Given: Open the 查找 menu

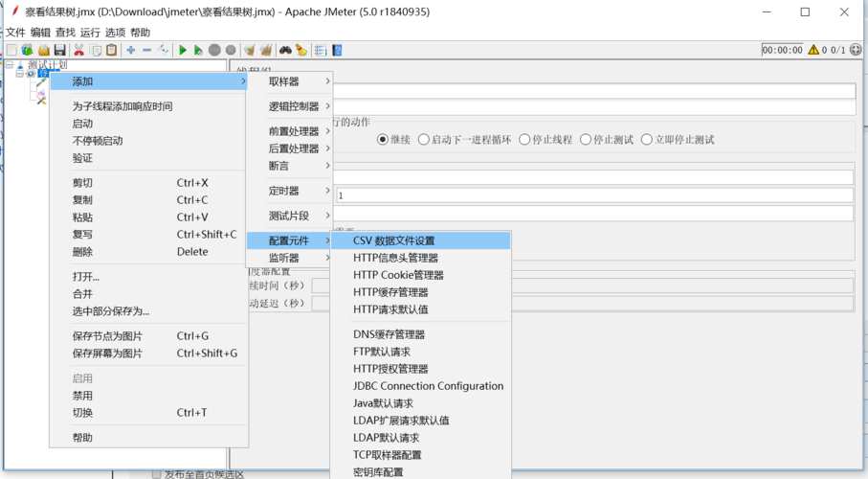Looking at the screenshot, I should tap(65, 33).
